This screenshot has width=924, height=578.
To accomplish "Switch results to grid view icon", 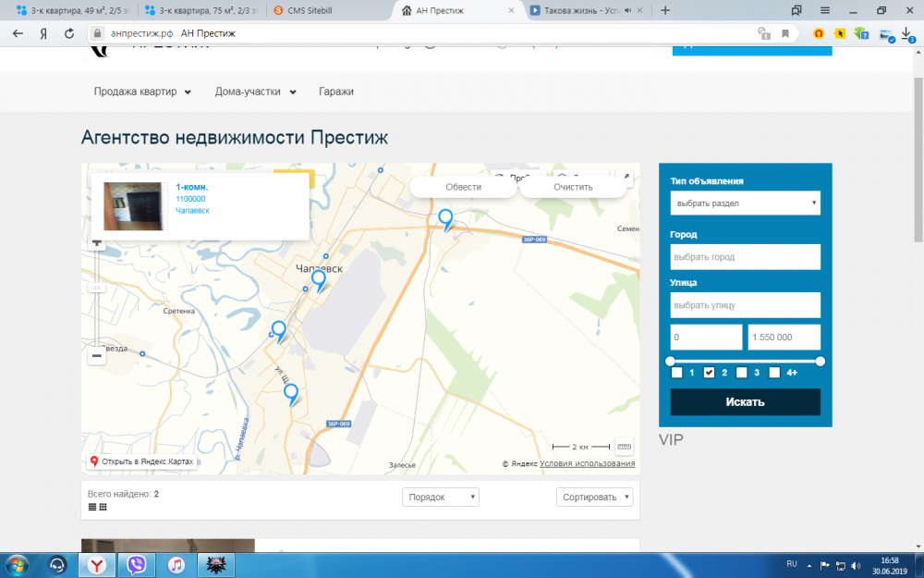I will [x=103, y=507].
